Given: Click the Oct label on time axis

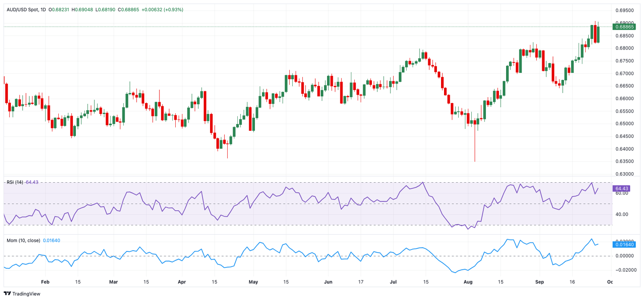Looking at the screenshot, I should pos(610,282).
